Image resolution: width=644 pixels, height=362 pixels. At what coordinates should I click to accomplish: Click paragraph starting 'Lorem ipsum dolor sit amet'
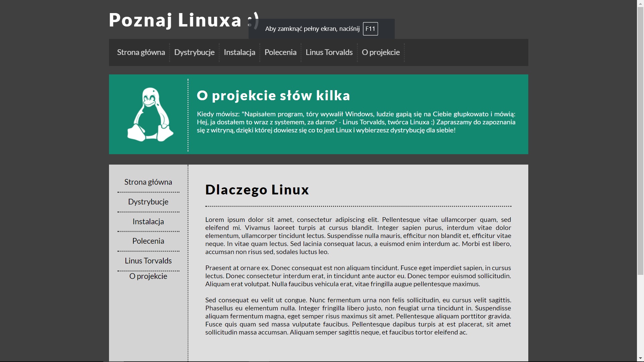point(358,236)
